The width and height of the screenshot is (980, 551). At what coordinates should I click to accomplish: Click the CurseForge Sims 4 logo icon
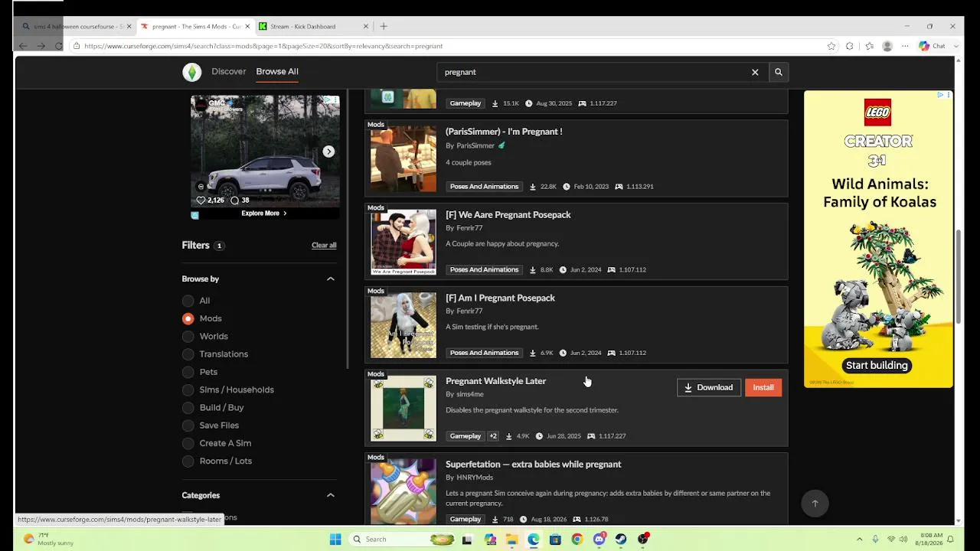(191, 72)
